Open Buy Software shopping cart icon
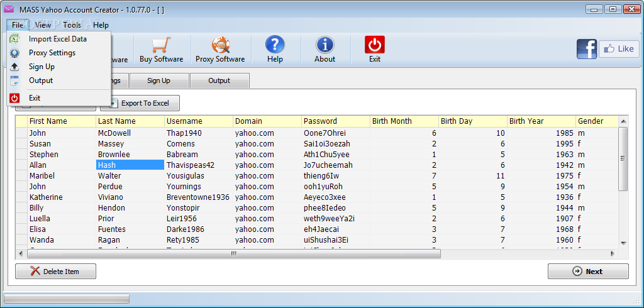 [x=161, y=45]
